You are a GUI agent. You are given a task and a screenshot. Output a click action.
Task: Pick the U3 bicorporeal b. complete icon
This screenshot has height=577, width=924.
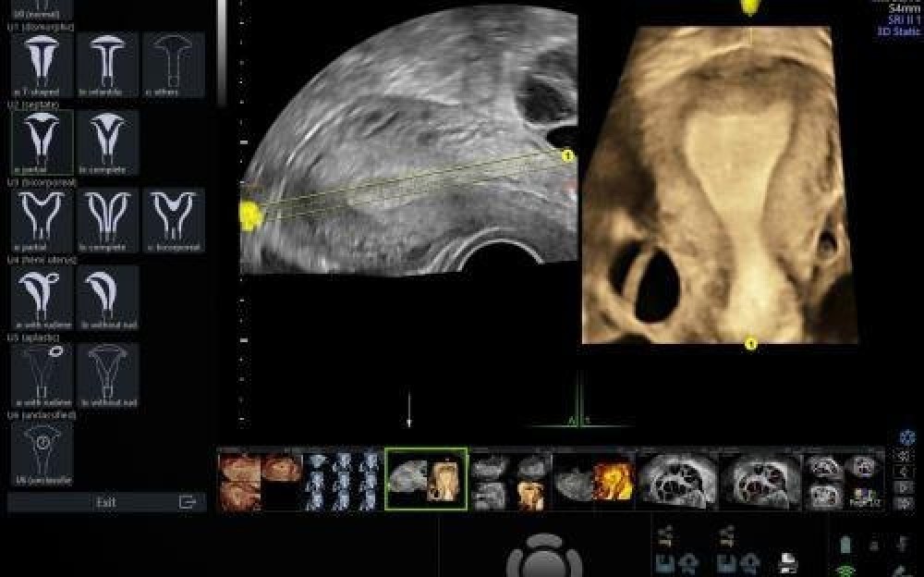click(x=108, y=218)
